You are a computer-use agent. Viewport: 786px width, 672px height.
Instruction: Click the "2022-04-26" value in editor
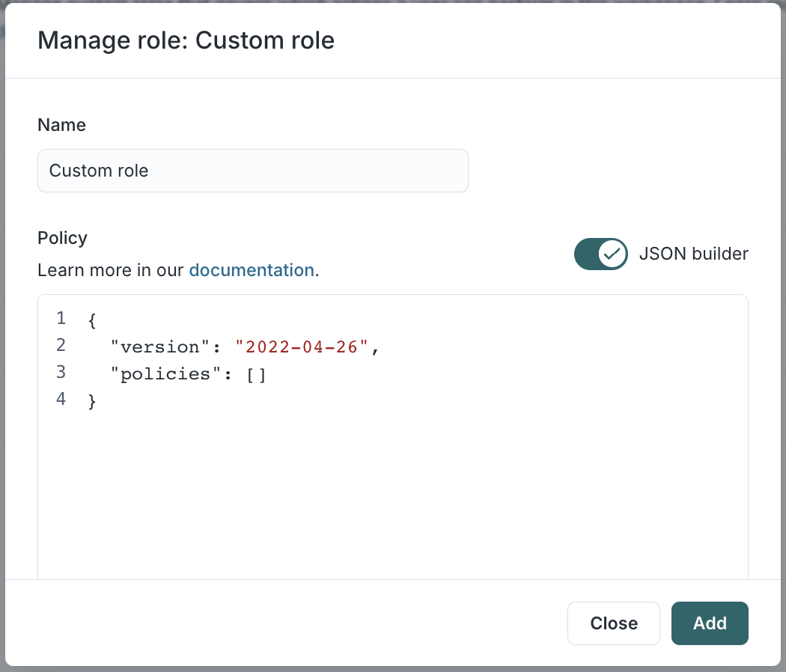(x=302, y=346)
